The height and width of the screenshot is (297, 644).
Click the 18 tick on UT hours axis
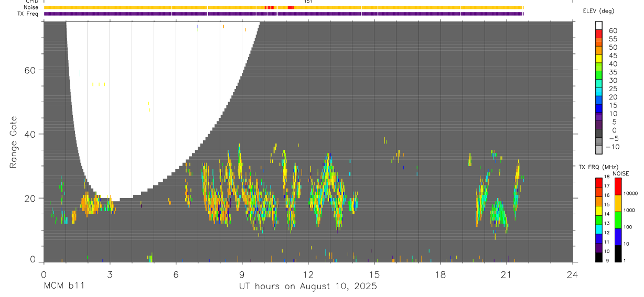(x=441, y=274)
